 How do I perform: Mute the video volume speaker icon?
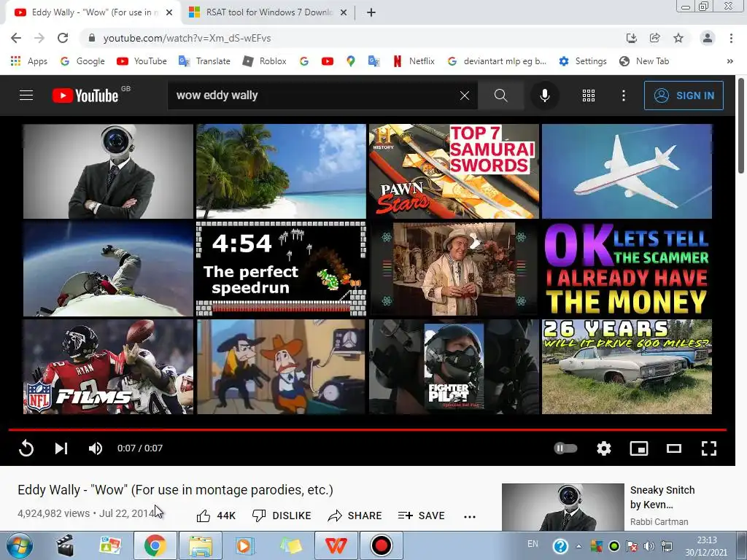click(x=96, y=448)
